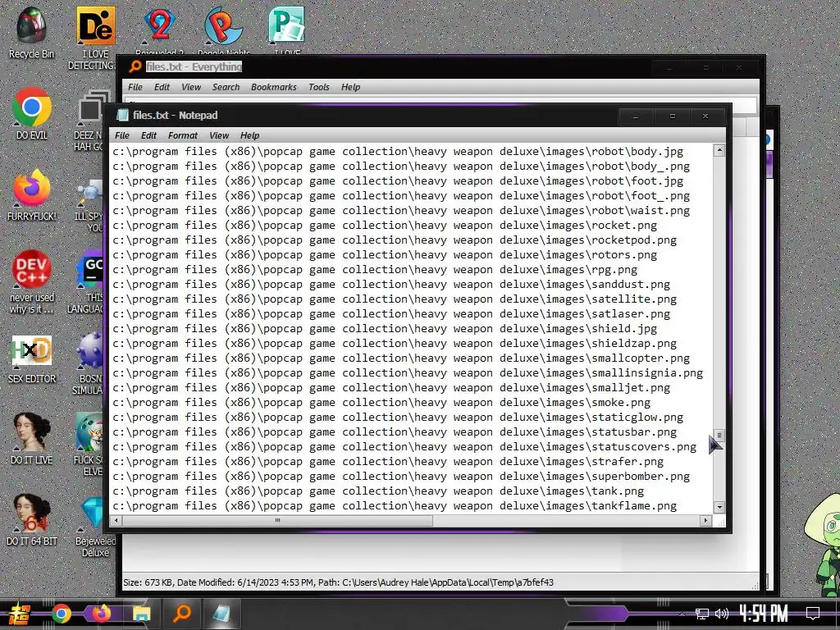This screenshot has width=840, height=630.
Task: Open the notification center icon
Action: 813,614
